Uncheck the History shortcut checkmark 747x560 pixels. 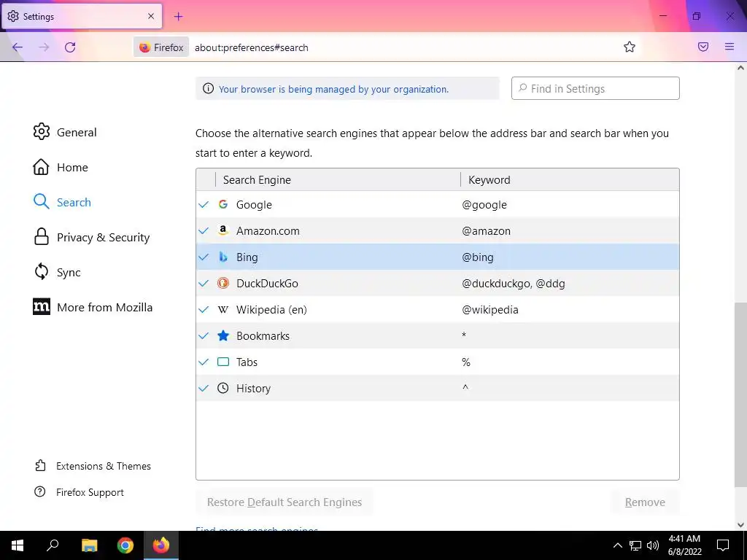(204, 388)
